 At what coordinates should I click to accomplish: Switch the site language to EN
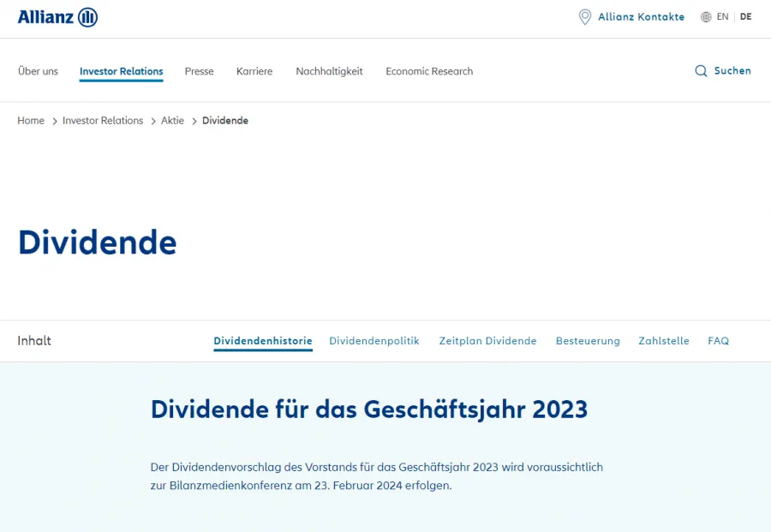[722, 16]
